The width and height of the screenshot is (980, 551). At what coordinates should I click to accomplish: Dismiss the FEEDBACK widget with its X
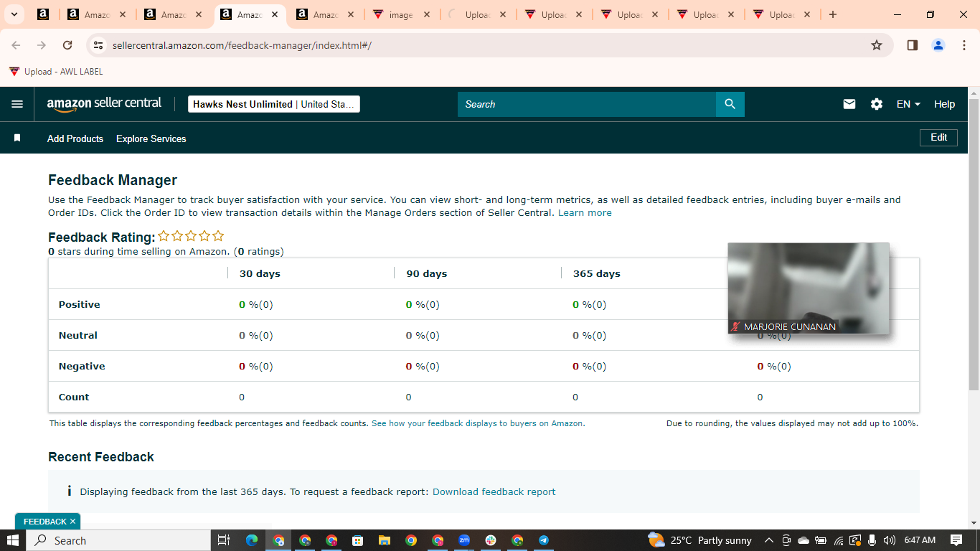73,522
